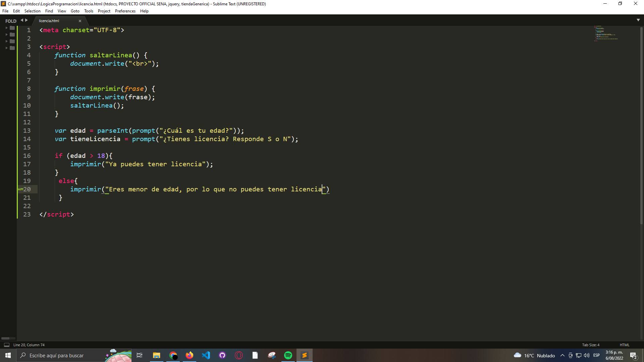The image size is (644, 362).
Task: Open the weather widget showing 16°C Nublado
Action: [x=534, y=355]
